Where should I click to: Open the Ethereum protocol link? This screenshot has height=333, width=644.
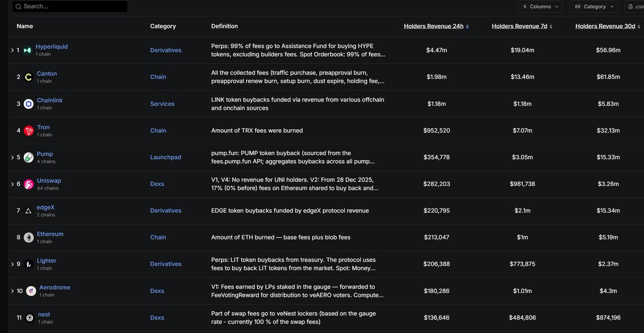50,234
